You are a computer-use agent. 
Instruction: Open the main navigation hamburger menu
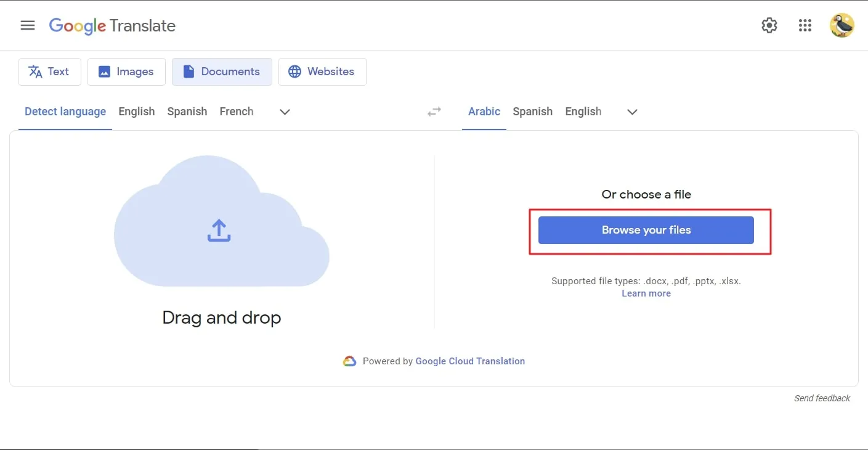point(27,25)
